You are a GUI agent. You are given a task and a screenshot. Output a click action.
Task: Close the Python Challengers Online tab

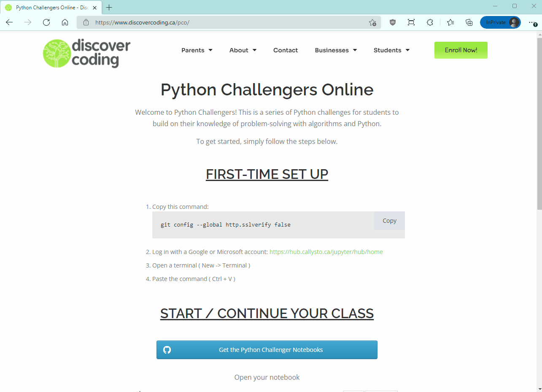coord(95,8)
